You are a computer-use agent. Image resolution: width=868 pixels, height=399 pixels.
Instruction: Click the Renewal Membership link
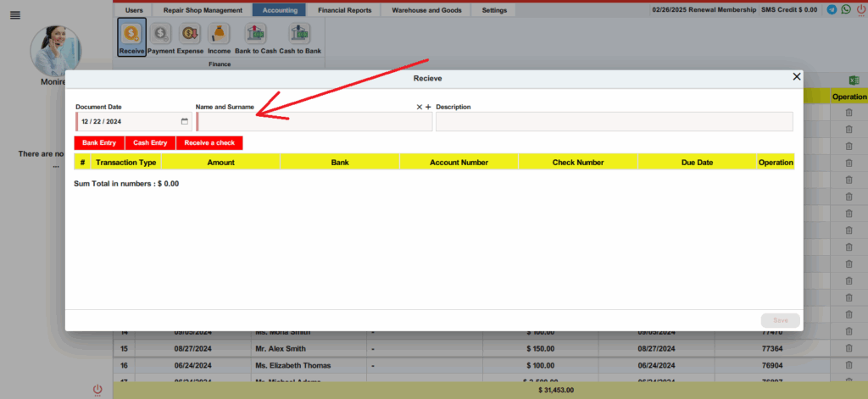coord(704,10)
